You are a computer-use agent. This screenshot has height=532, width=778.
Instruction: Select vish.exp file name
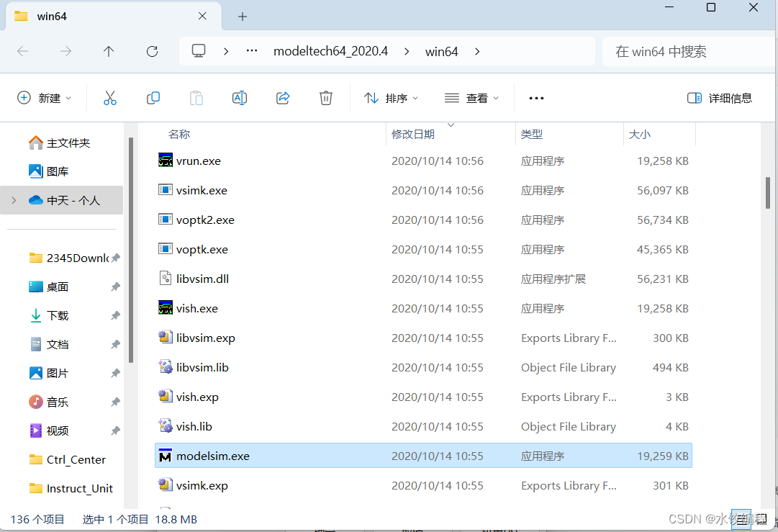(x=197, y=397)
